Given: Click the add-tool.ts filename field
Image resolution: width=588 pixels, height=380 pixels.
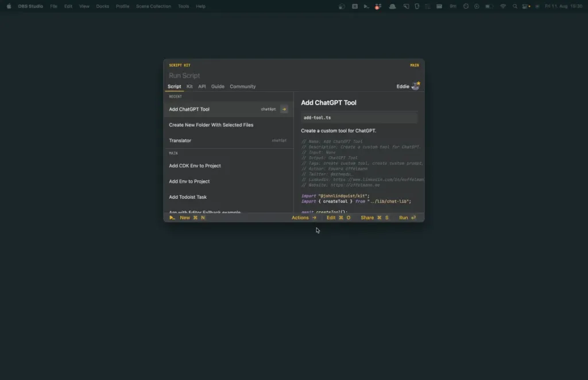Looking at the screenshot, I should pos(359,117).
